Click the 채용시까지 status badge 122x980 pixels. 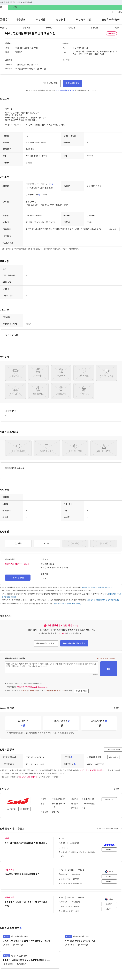[111, 33]
